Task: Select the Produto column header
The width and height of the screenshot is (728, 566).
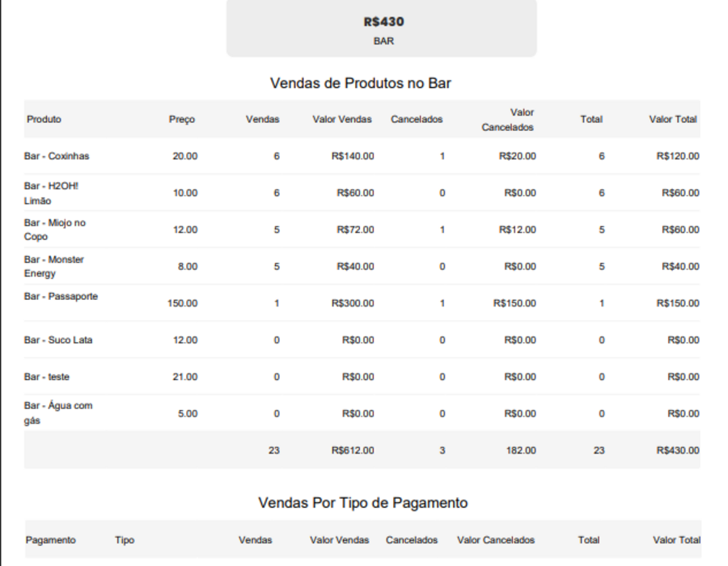Action: (44, 119)
